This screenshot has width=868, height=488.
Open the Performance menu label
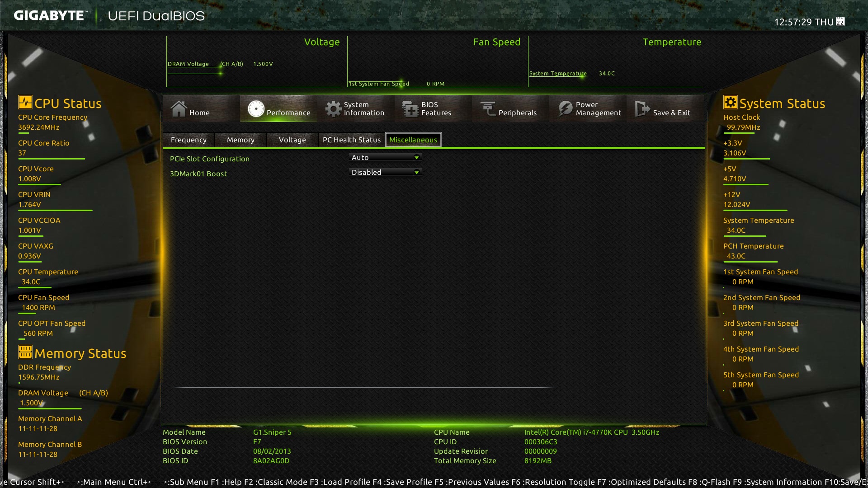(288, 113)
